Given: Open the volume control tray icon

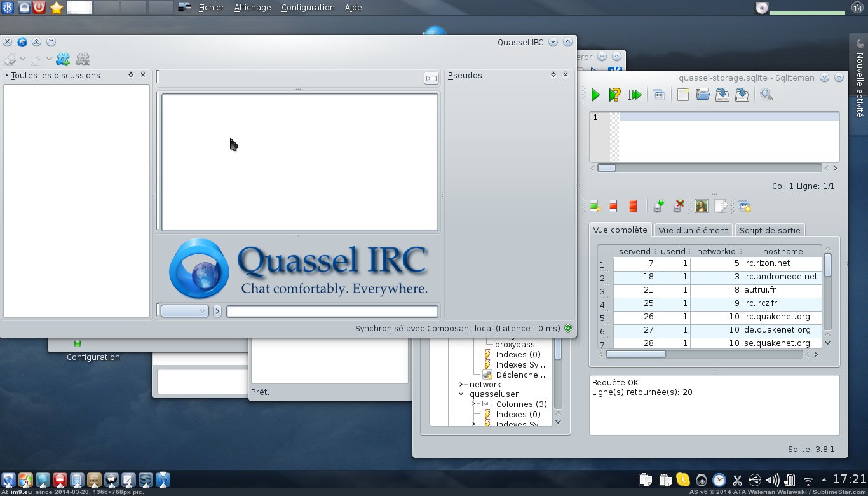Looking at the screenshot, I should 773,480.
